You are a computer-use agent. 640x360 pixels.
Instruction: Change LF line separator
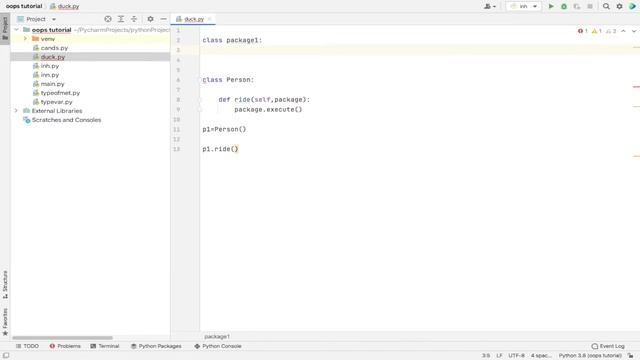pos(499,356)
